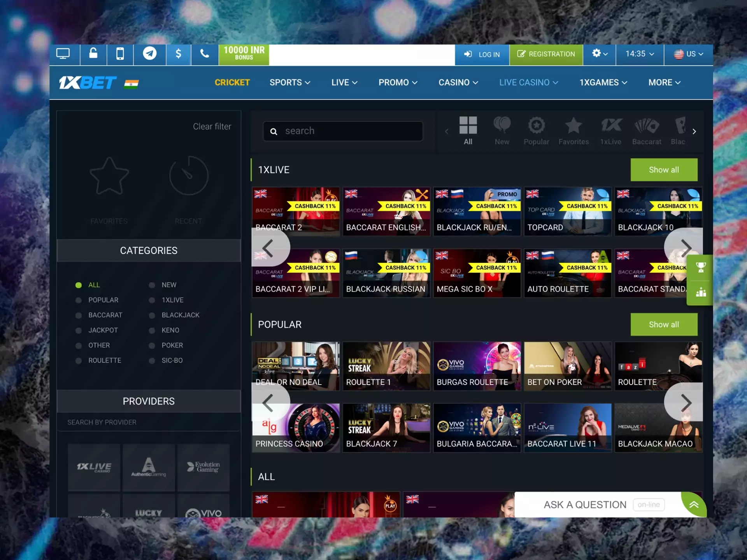
Task: Click the games search field
Action: point(343,131)
